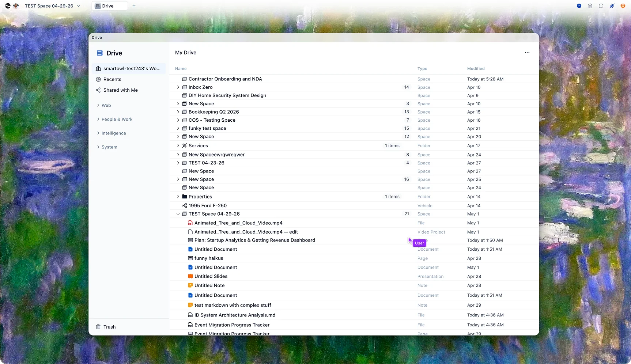Sort by the Name column header

[x=181, y=69]
